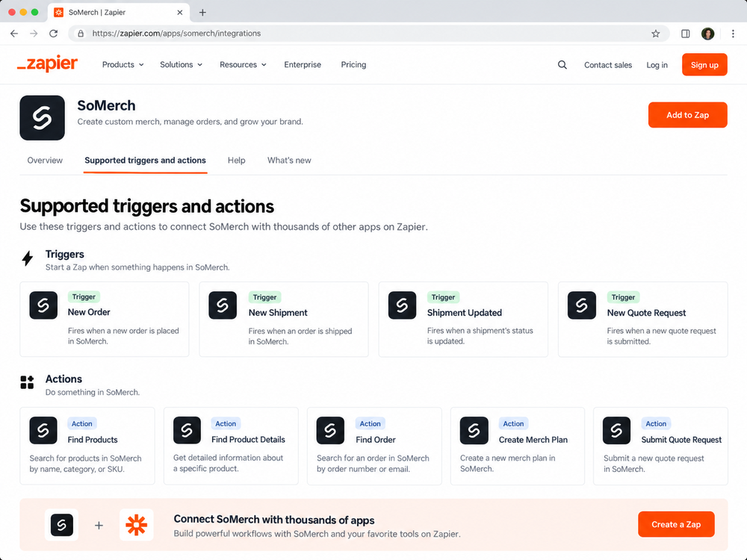Open the What's new tab
Screen dimensions: 747x560
[289, 161]
